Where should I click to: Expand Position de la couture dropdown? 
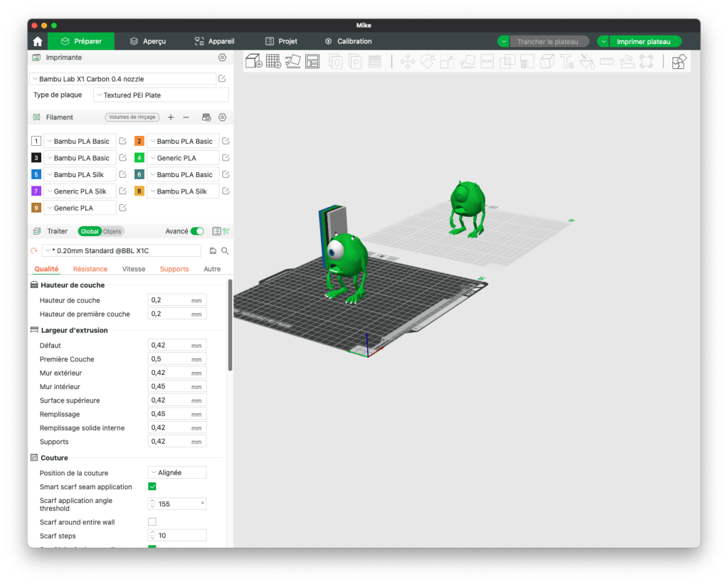177,472
